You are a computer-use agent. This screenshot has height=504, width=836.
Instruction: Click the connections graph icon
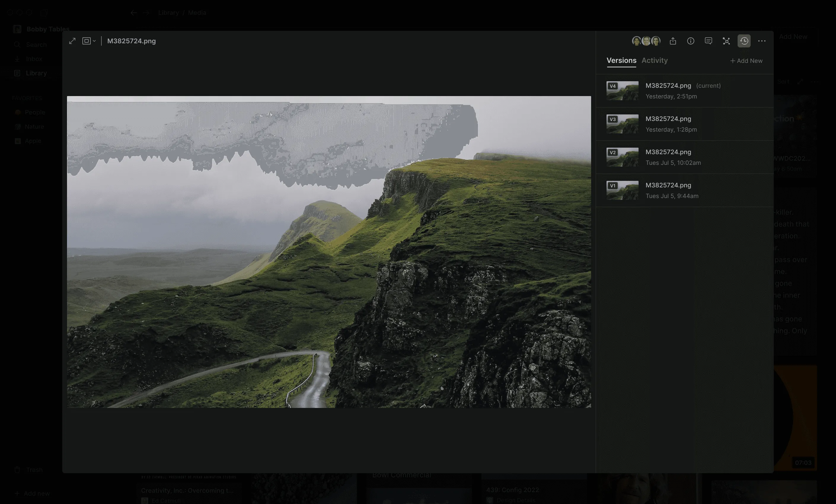point(726,41)
